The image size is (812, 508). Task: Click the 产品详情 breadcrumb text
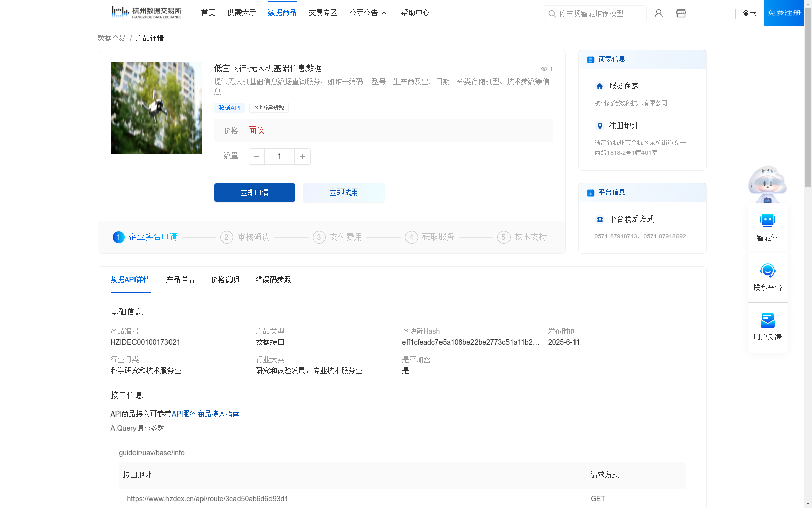pos(150,38)
